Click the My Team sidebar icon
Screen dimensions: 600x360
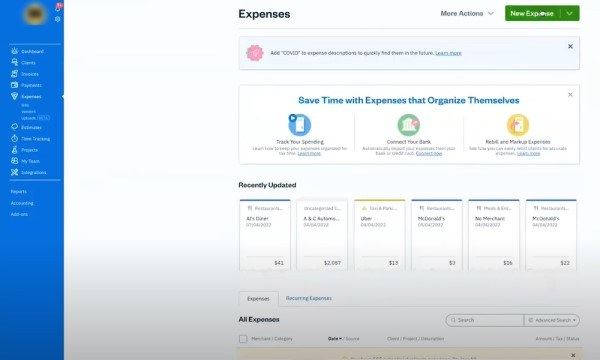(15, 161)
